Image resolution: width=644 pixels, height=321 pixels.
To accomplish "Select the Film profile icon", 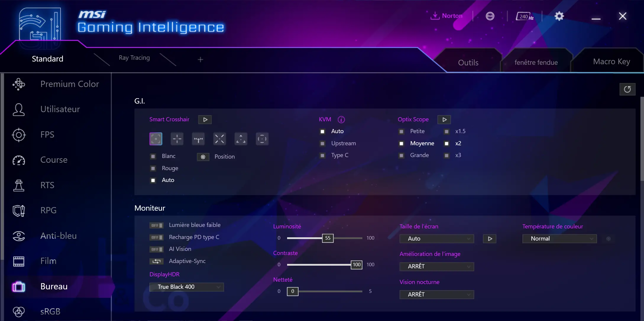I will point(19,260).
